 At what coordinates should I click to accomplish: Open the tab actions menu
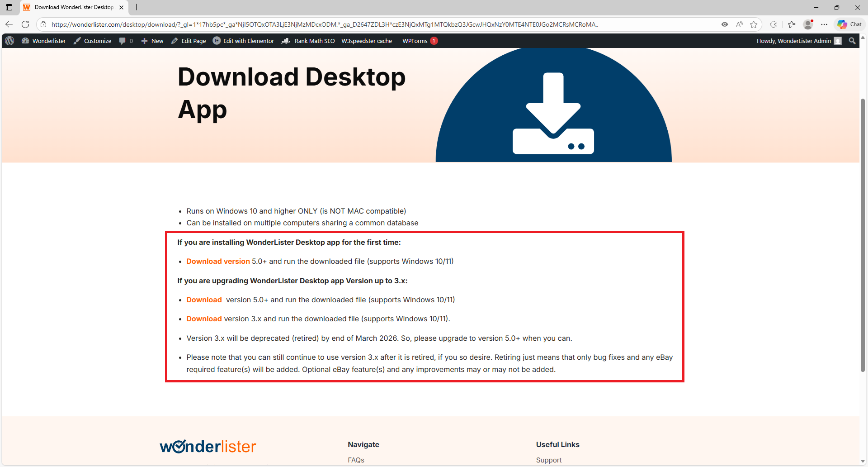tap(9, 7)
